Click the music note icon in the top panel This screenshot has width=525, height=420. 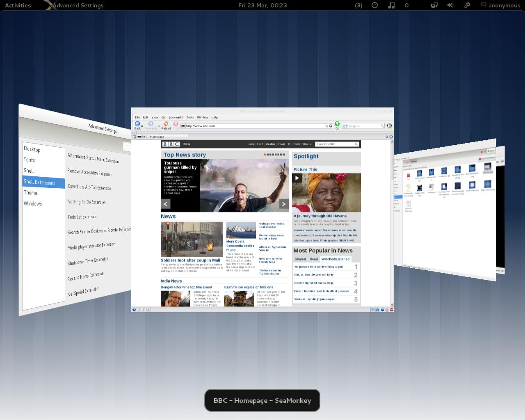391,5
